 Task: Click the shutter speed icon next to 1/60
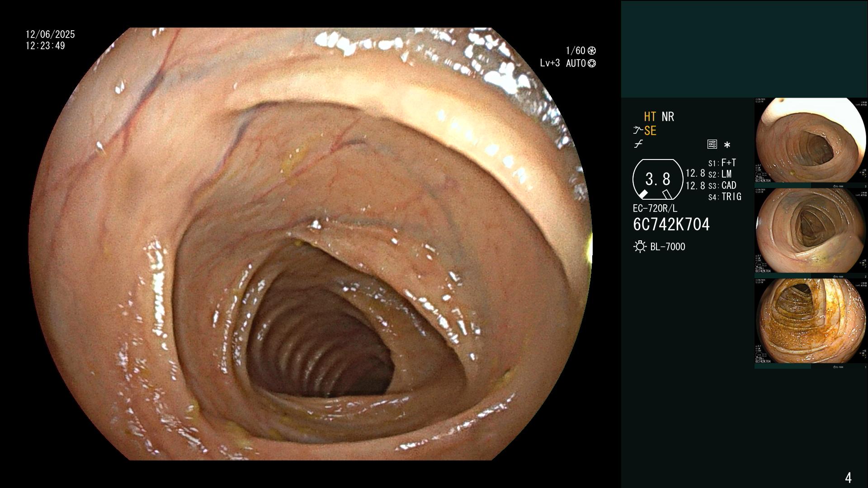[591, 51]
